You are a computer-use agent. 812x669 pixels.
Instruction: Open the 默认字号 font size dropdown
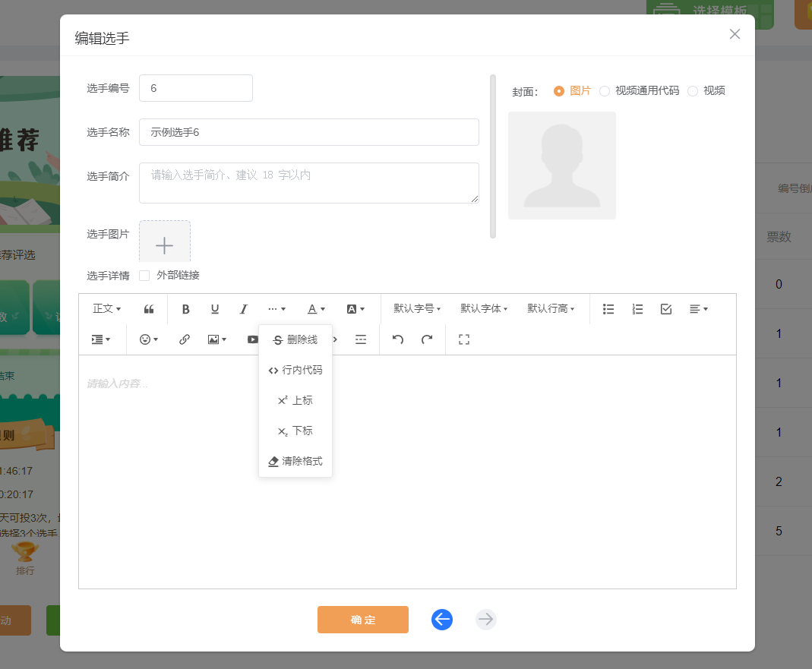point(416,309)
